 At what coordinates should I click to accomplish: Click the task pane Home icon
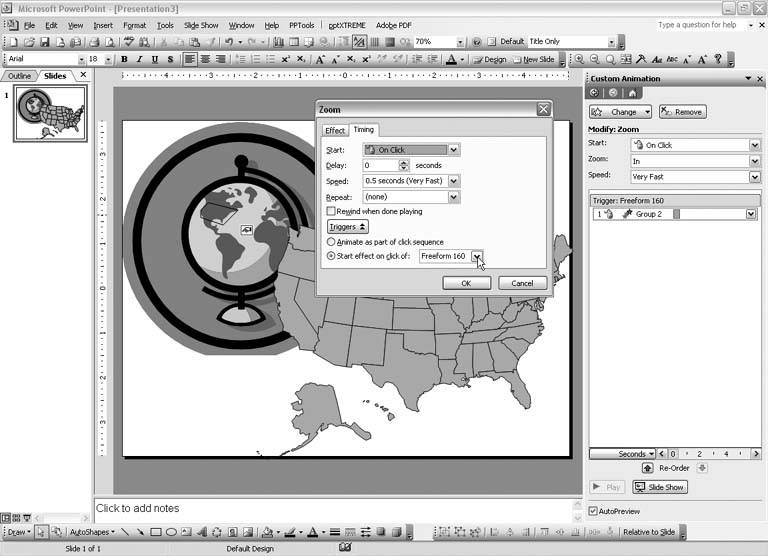coord(627,93)
